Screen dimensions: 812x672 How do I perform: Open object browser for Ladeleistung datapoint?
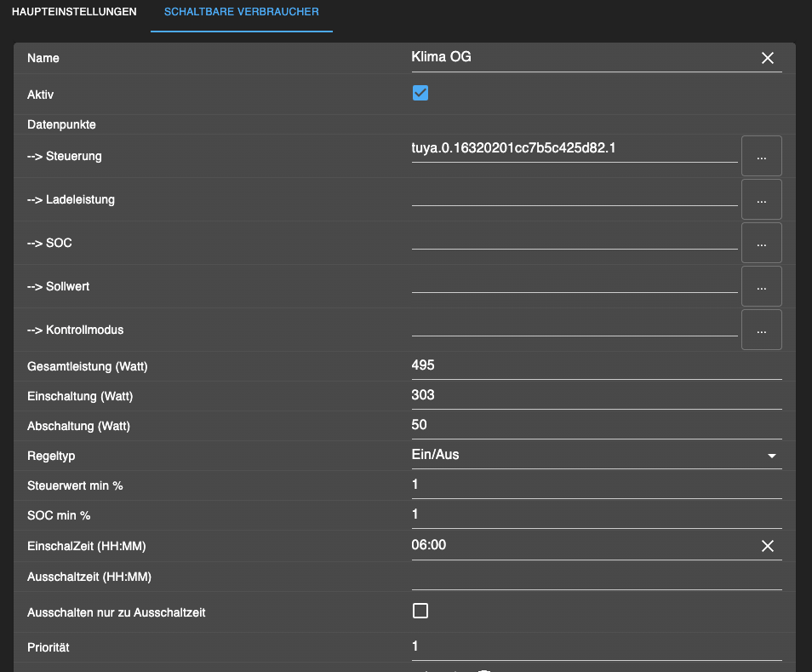(761, 199)
